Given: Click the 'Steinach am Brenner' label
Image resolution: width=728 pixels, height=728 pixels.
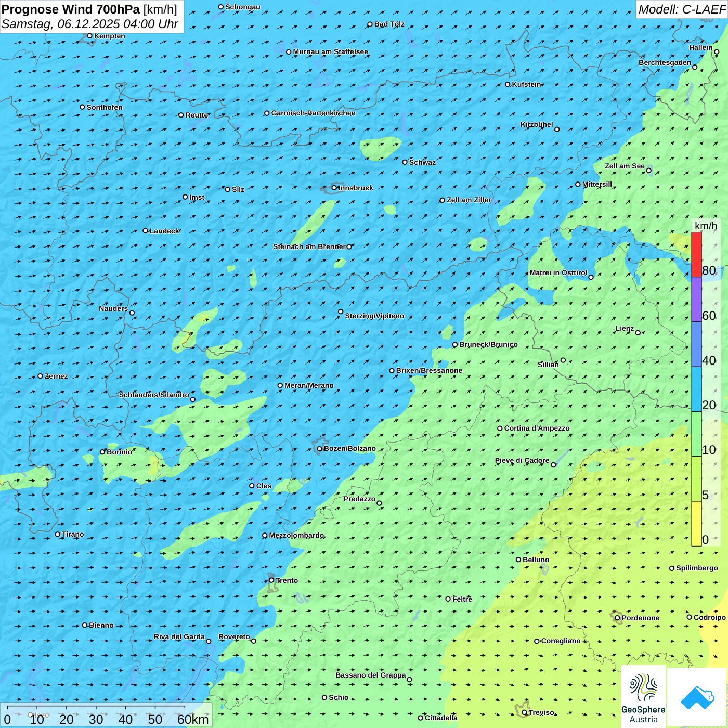Looking at the screenshot, I should pyautogui.click(x=309, y=246).
